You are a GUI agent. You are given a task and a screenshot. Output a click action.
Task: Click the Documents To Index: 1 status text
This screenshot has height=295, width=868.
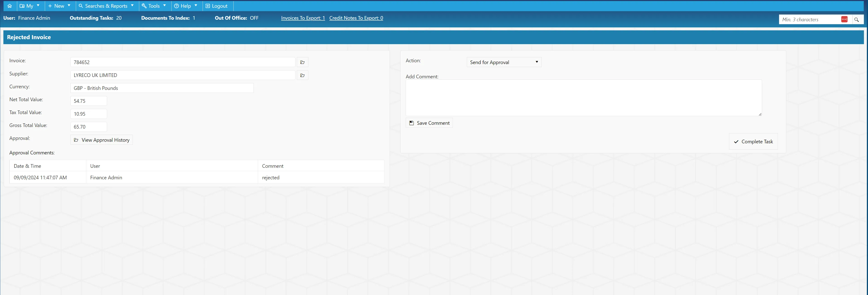(168, 18)
